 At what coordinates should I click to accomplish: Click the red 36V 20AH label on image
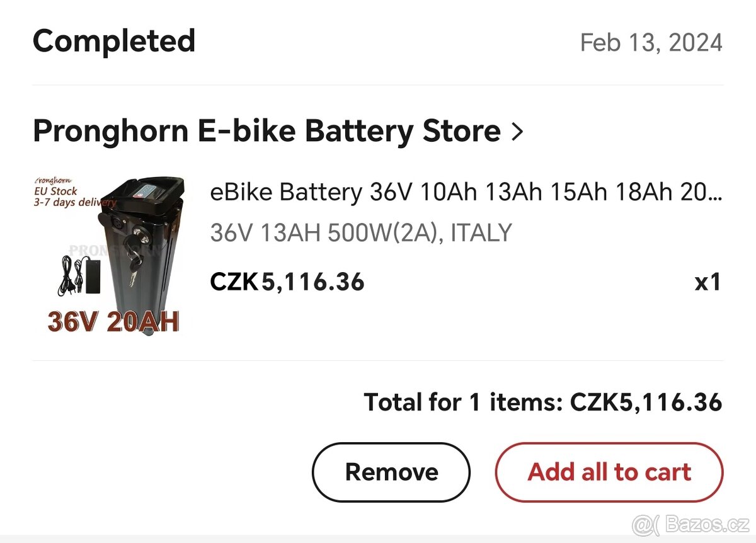pyautogui.click(x=113, y=322)
